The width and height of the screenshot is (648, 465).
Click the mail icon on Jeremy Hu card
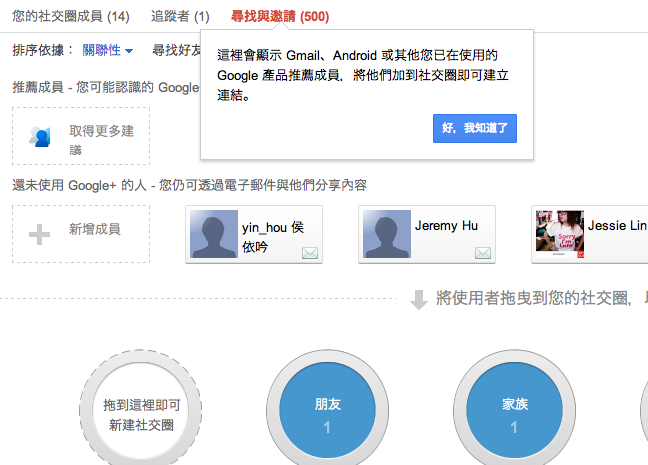pyautogui.click(x=483, y=253)
